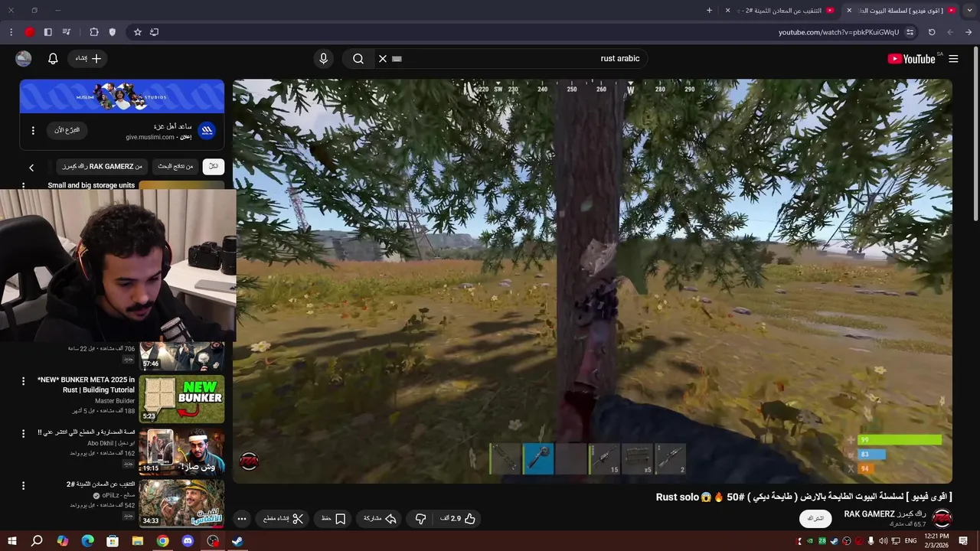Screen dimensions: 980x551
Task: Open the 'Master Builder' channel link
Action: (x=115, y=401)
